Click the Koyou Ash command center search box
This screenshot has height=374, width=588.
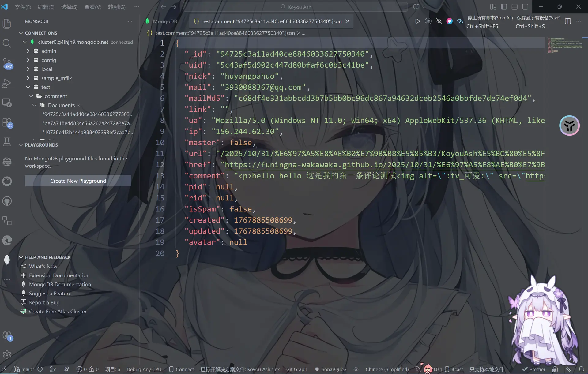tap(295, 7)
